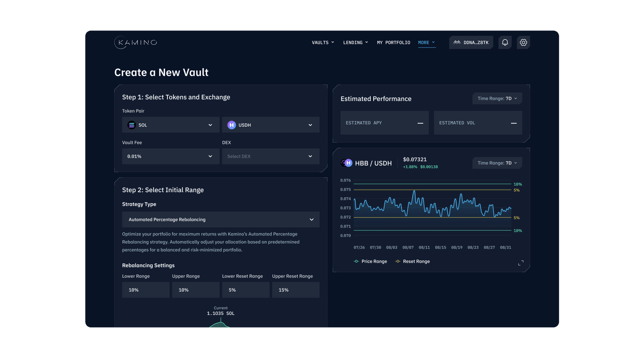The height and width of the screenshot is (358, 644).
Task: Open the More menu
Action: coord(427,43)
